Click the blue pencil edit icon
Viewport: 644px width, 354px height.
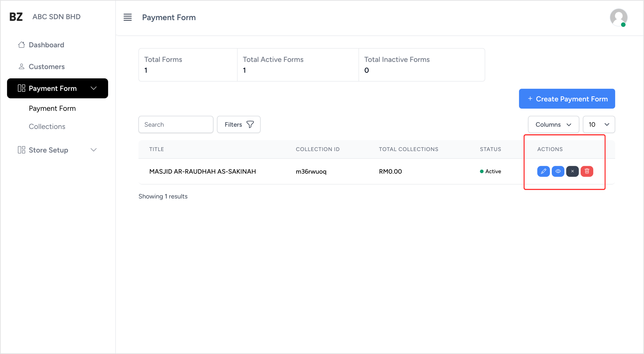pos(543,171)
